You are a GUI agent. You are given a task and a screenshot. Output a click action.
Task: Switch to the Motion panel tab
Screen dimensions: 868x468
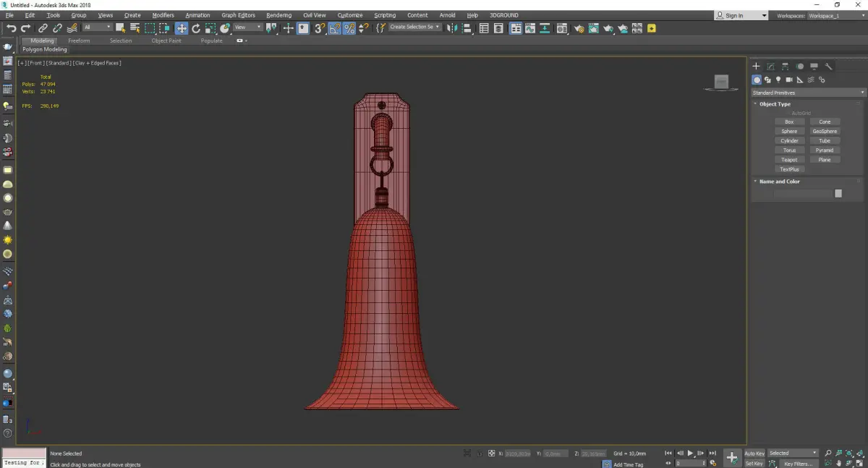799,66
